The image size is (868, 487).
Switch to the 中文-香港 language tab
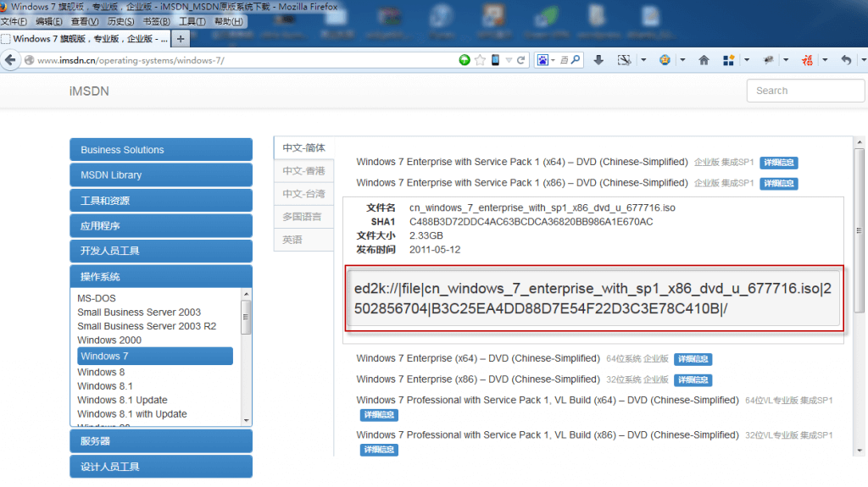tap(303, 171)
